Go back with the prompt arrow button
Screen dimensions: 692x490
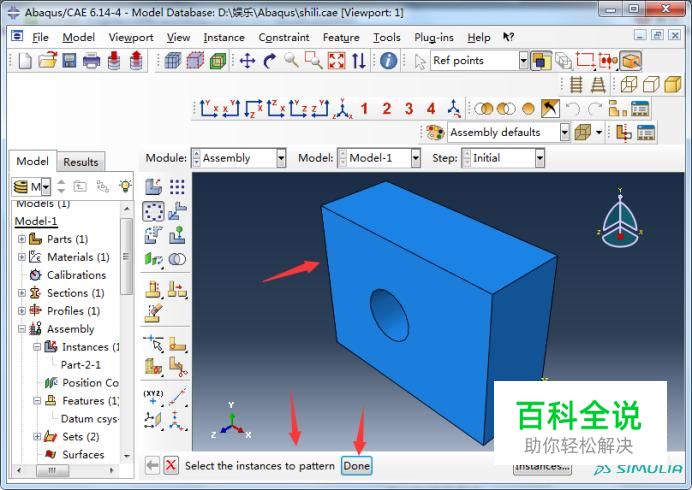pos(152,465)
